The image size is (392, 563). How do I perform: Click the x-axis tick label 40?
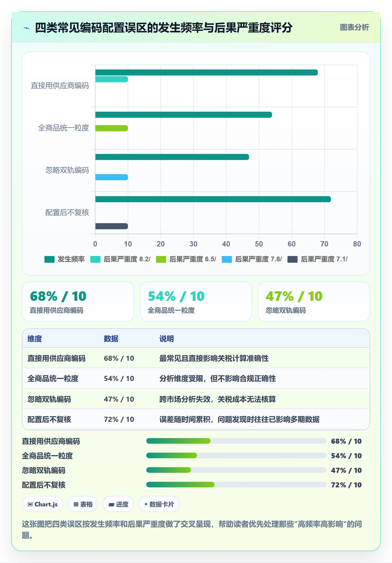[226, 244]
